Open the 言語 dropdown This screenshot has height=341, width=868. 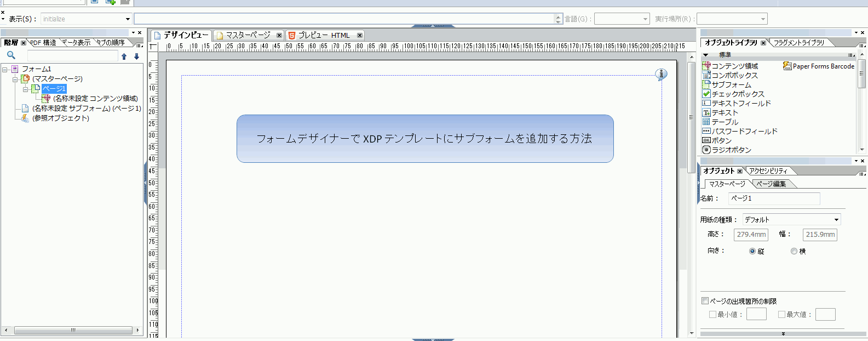pos(645,19)
